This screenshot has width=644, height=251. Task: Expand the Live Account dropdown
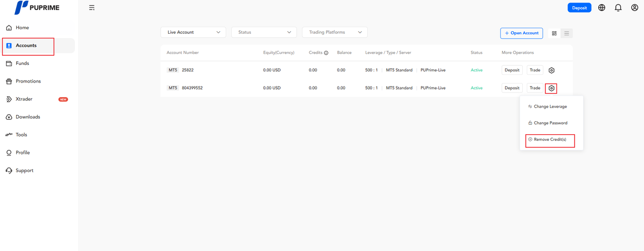[193, 32]
